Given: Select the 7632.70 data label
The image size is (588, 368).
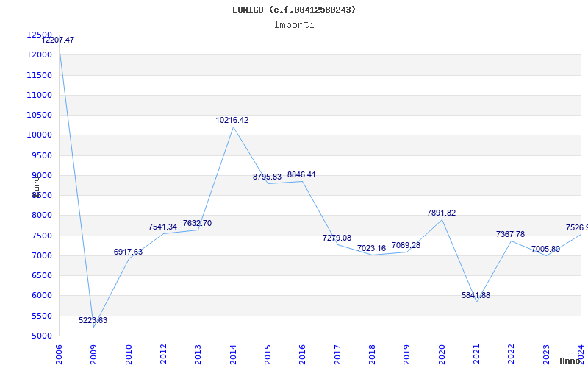Looking at the screenshot, I should (197, 223).
